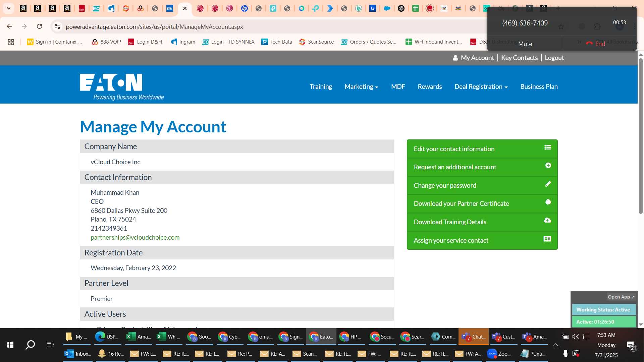Screen dimensions: 644x362
Task: Open the WH Inbound Invent... bookmark
Action: 434,42
